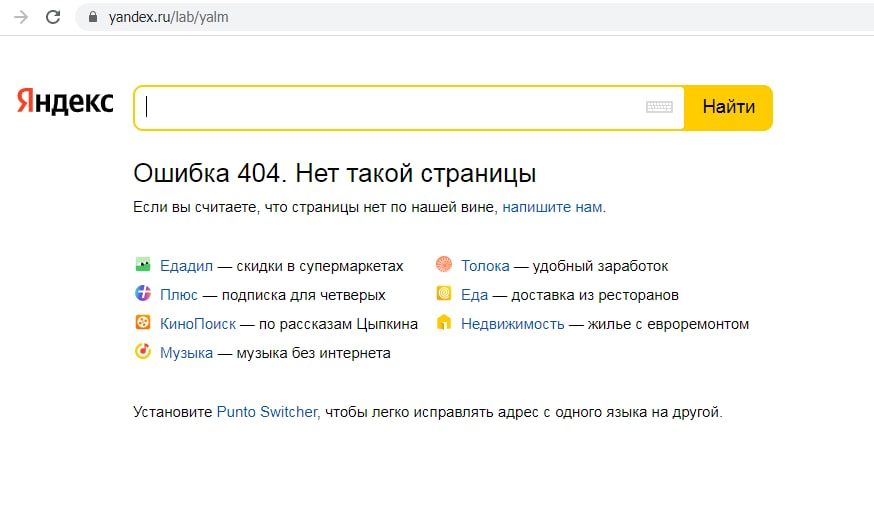Click the yellow Найти search button
The height and width of the screenshot is (505, 874).
tap(729, 108)
